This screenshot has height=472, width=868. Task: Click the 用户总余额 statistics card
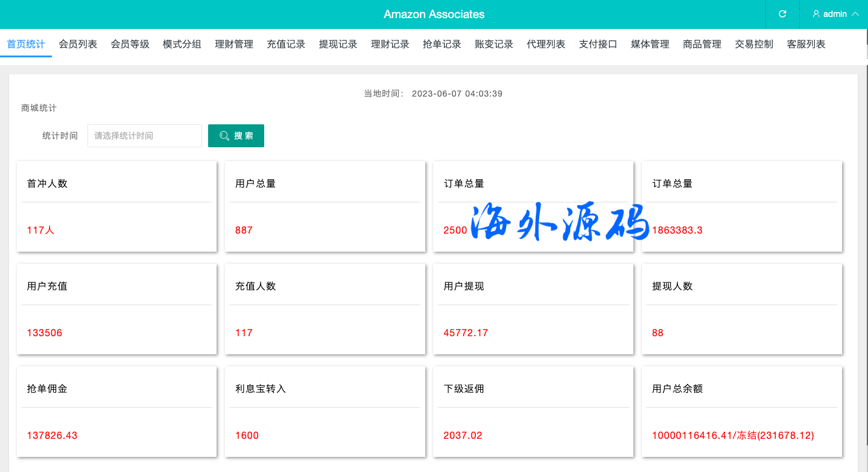click(741, 412)
